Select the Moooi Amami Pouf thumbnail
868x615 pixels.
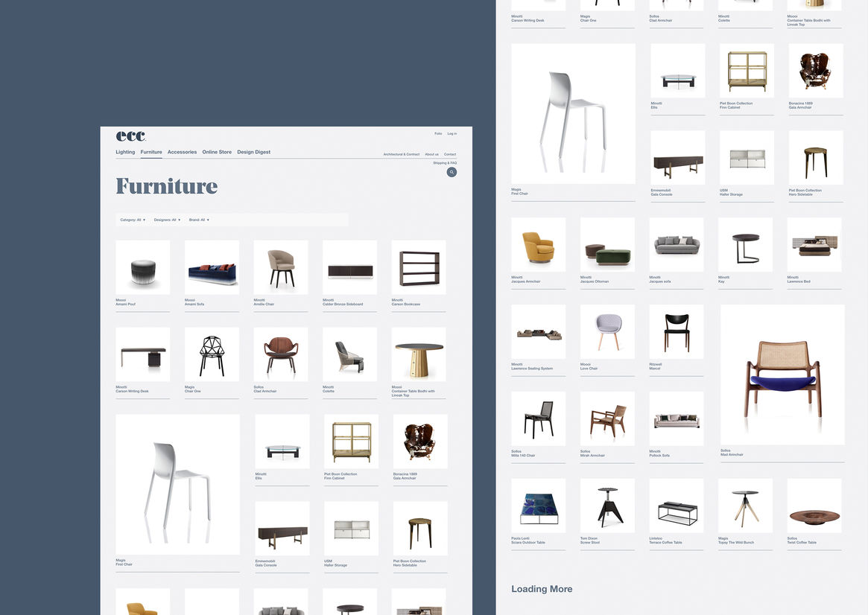[143, 267]
